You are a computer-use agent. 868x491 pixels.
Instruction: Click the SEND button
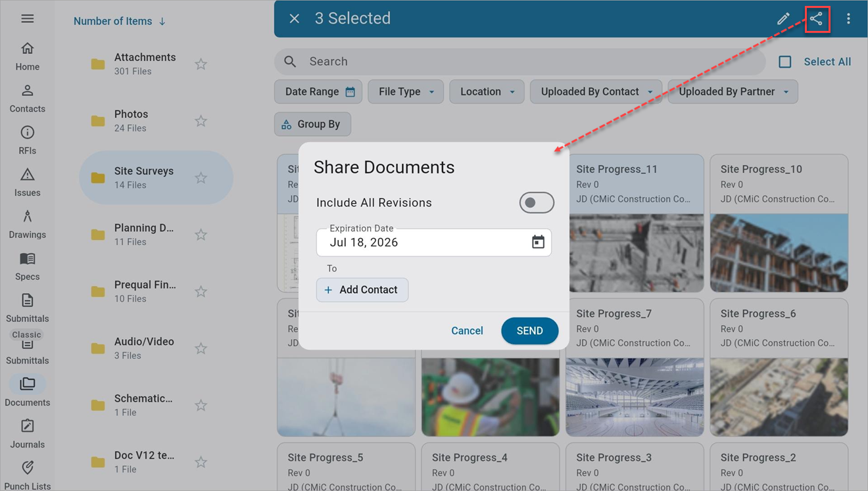click(529, 331)
